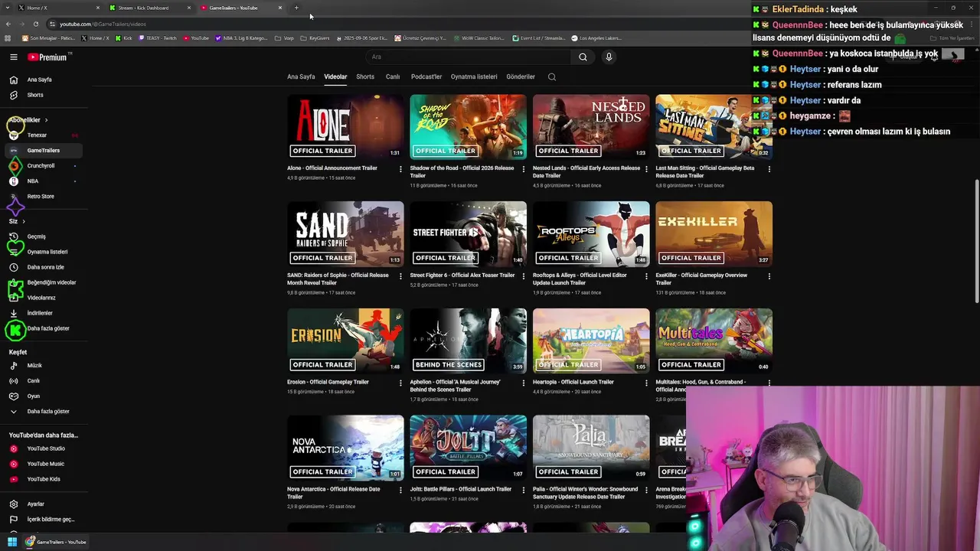Play Shadow of the Road trailer thumbnail
This screenshot has width=980, height=551.
click(x=468, y=126)
